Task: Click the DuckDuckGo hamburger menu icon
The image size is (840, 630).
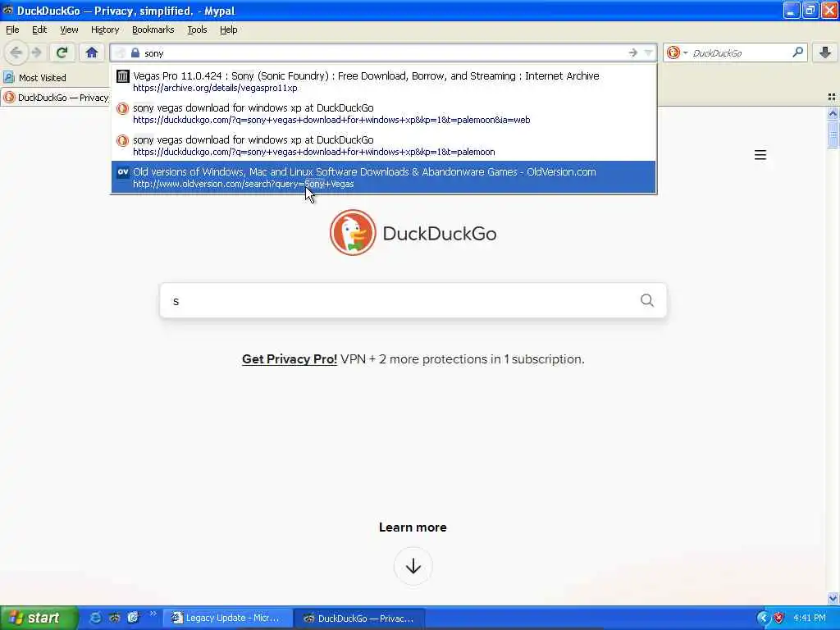Action: pyautogui.click(x=760, y=155)
